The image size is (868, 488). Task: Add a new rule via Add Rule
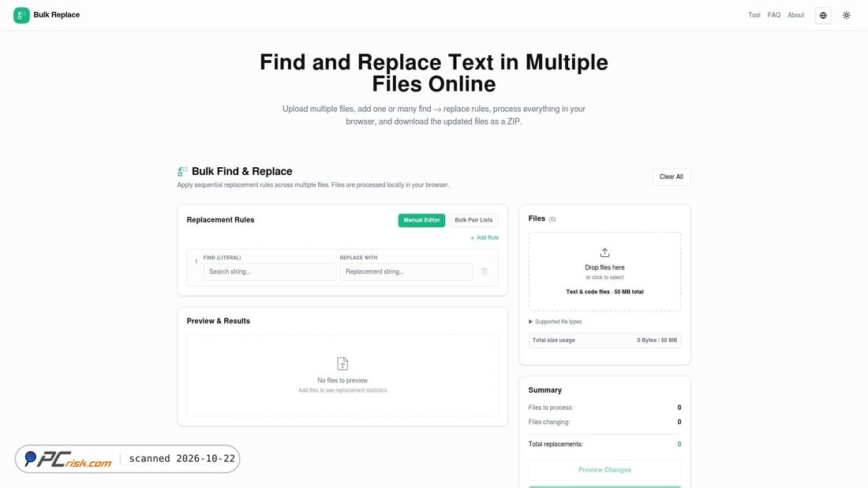[485, 238]
